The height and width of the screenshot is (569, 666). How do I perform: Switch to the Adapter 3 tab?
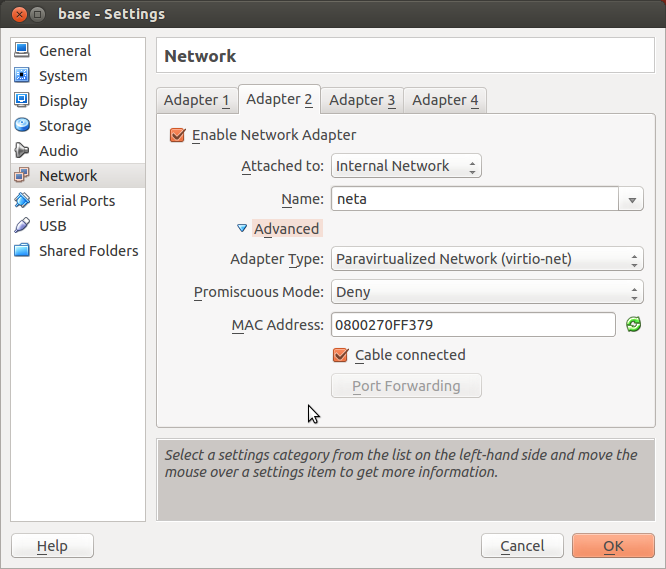362,100
